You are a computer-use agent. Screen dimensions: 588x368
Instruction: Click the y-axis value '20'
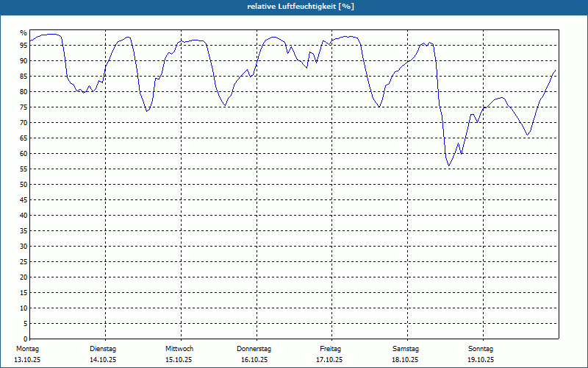24,277
